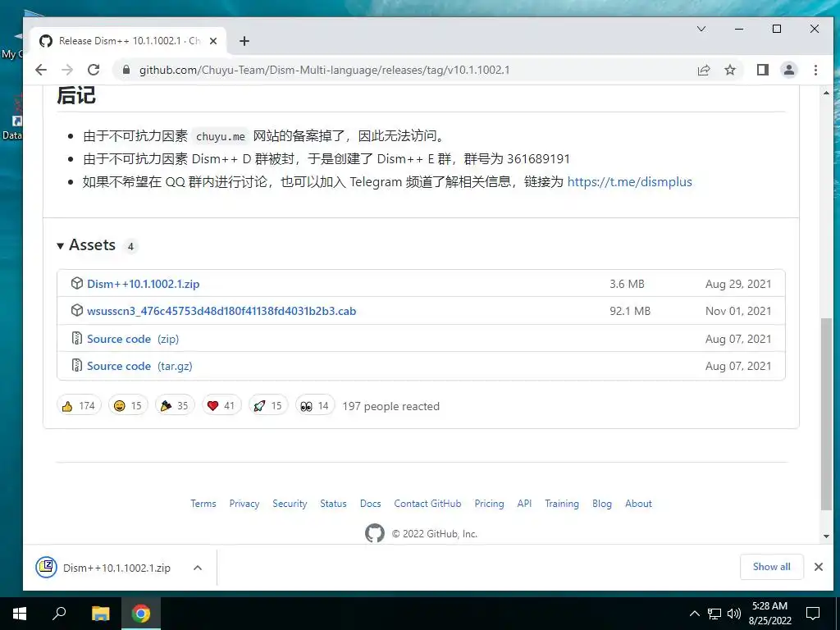Viewport: 840px width, 630px height.
Task: Open the Security footer link
Action: (x=290, y=504)
